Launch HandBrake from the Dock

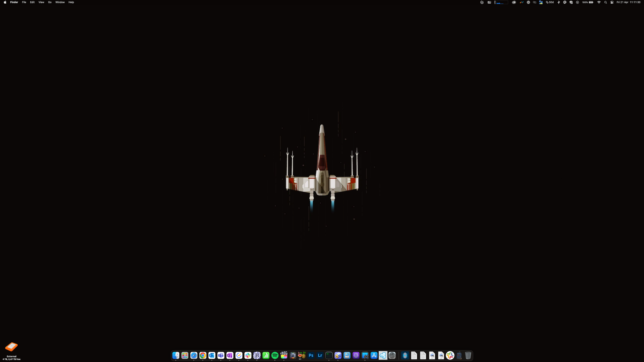302,355
